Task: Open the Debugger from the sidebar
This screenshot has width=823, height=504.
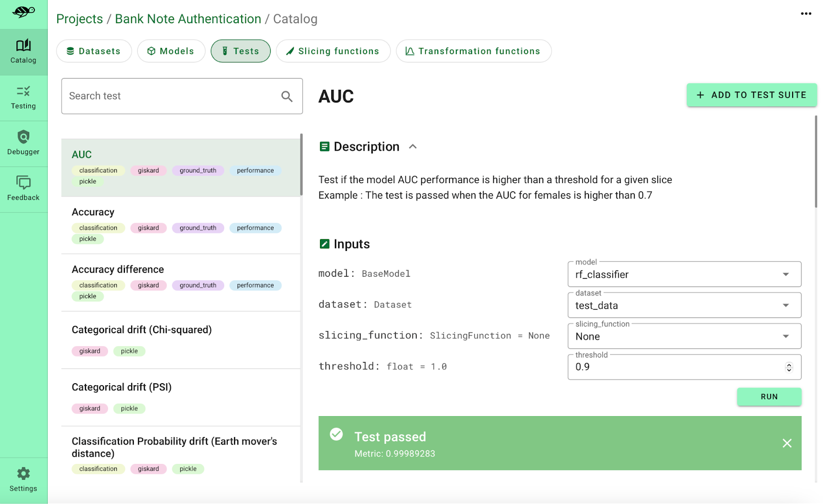Action: tap(23, 142)
